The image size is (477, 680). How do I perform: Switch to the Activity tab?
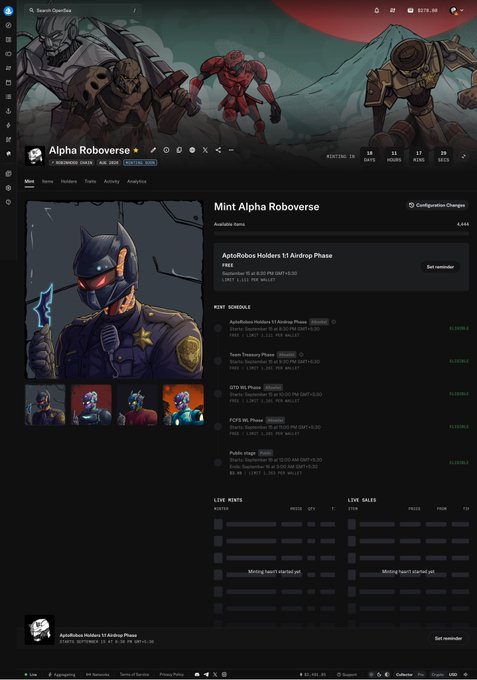[x=111, y=181]
